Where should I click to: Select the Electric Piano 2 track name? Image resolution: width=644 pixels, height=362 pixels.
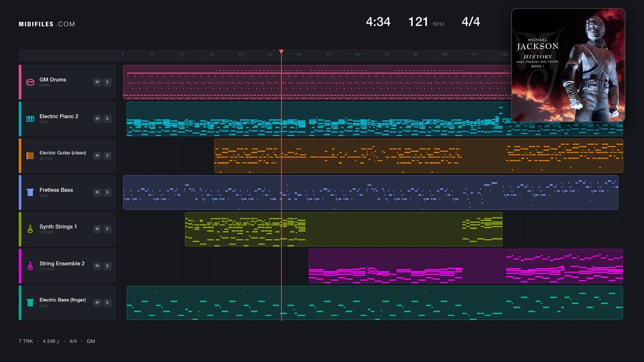pos(59,116)
